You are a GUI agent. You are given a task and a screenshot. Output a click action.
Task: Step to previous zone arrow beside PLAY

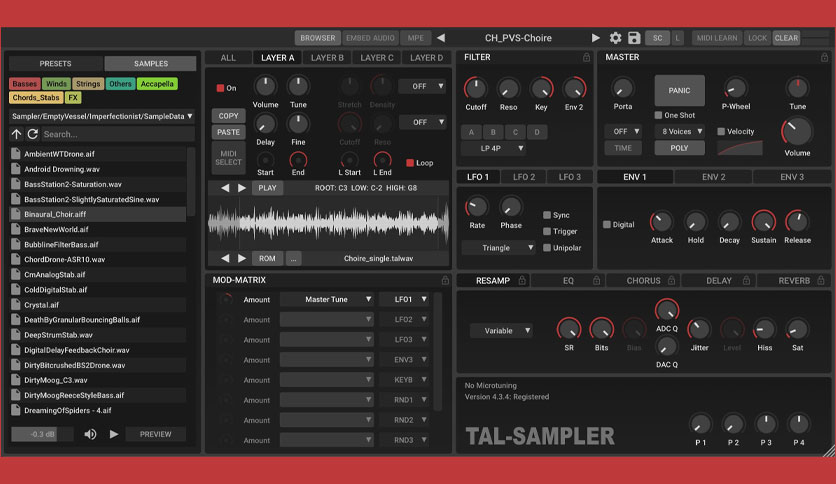click(225, 188)
